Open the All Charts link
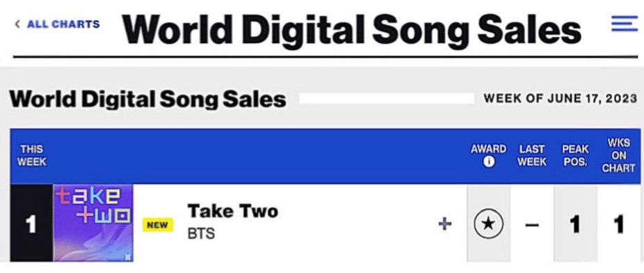Screen dimensions: 644x273 pos(63,24)
